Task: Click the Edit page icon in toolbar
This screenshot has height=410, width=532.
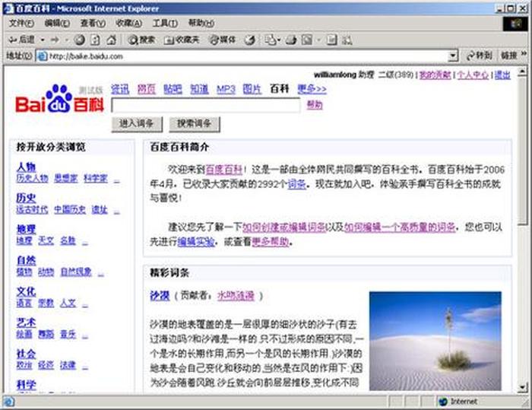Action: 307,40
